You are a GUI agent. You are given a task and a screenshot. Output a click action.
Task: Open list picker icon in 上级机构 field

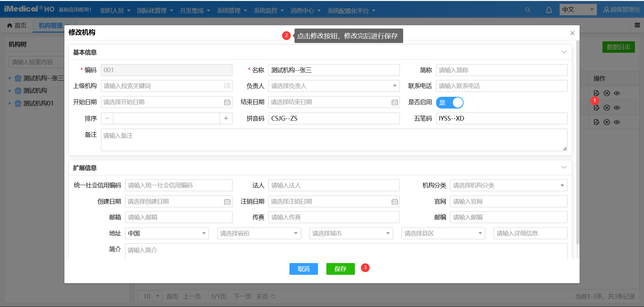(x=227, y=86)
